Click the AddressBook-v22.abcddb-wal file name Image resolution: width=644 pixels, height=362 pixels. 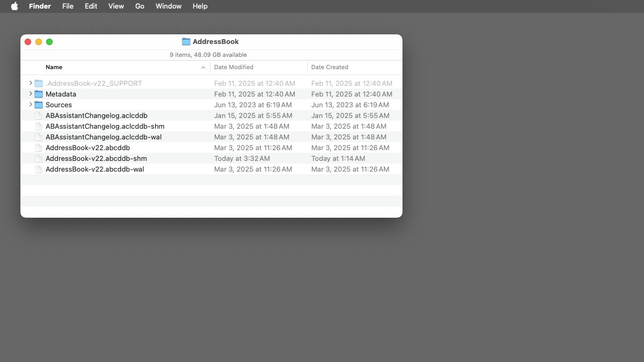click(95, 169)
